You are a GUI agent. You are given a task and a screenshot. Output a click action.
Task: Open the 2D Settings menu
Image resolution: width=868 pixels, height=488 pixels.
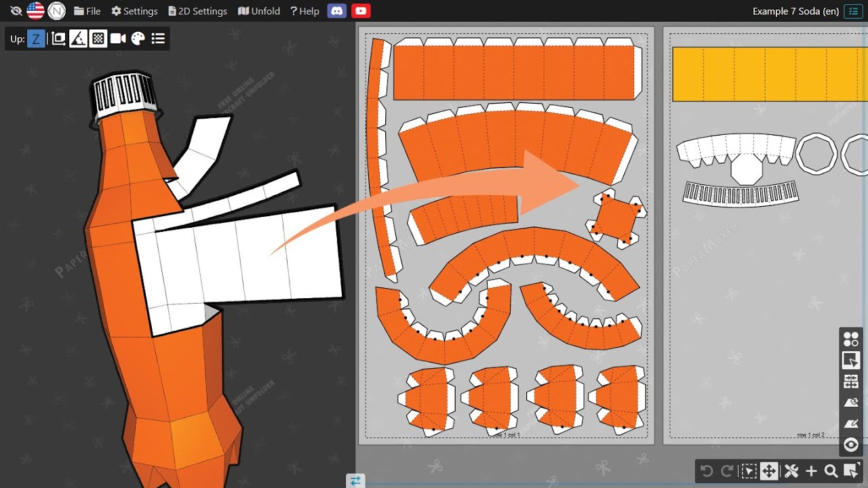(x=197, y=11)
